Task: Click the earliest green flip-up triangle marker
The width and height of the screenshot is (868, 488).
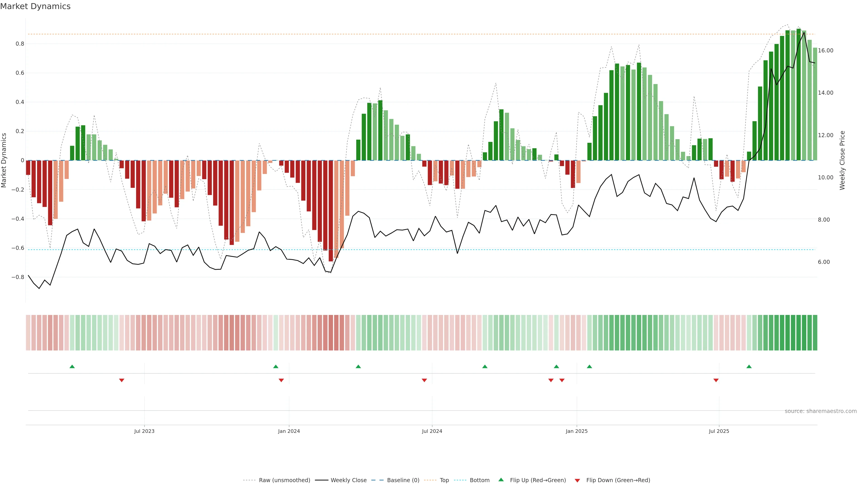Action: click(72, 366)
